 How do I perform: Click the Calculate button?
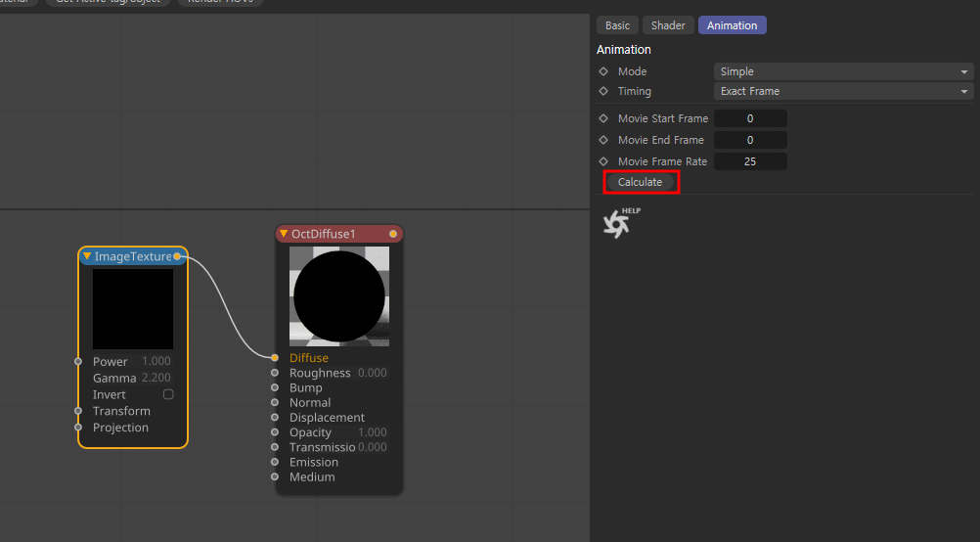640,182
